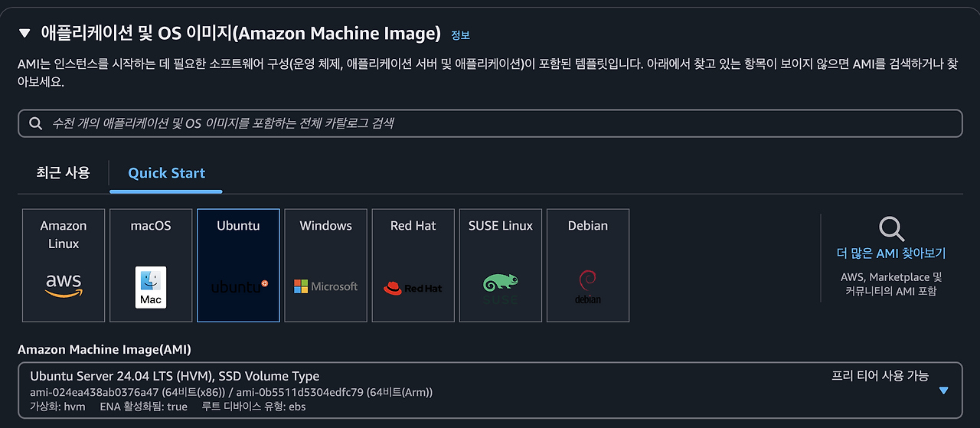Viewport: 980px width, 428px height.
Task: Click the 프리 티어 사용 가능 label
Action: 880,375
